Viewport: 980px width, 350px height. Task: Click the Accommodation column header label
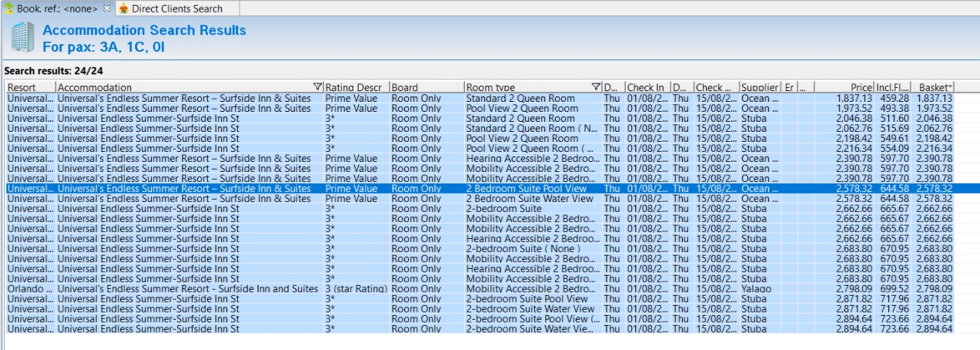tap(95, 88)
